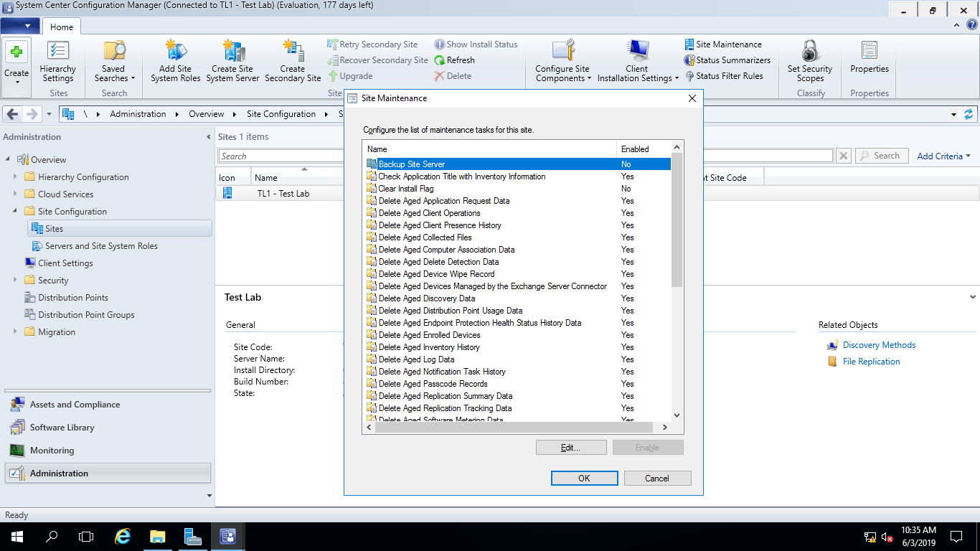Select Clear Install Flag task row

click(517, 189)
